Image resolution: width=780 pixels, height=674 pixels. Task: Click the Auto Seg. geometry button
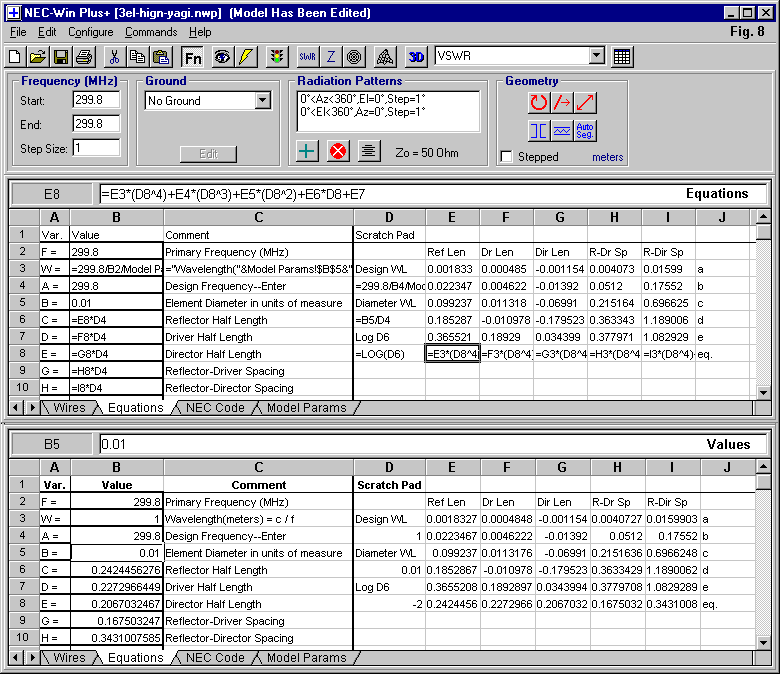(586, 130)
